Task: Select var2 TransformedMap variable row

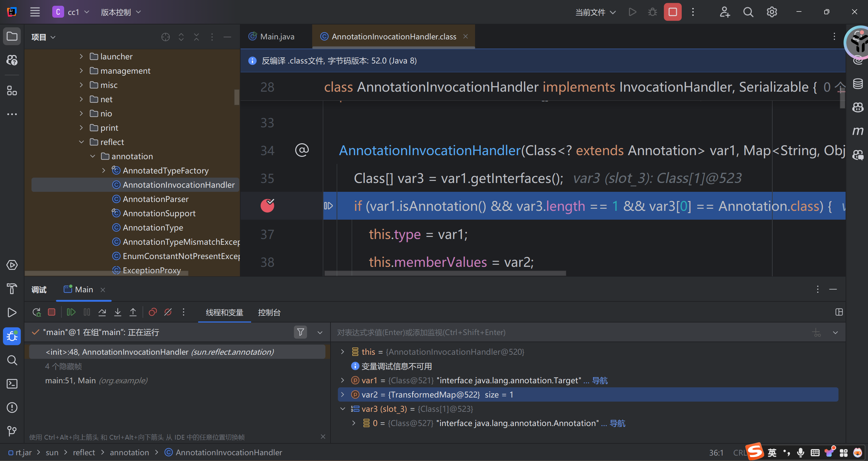Action: (x=588, y=394)
